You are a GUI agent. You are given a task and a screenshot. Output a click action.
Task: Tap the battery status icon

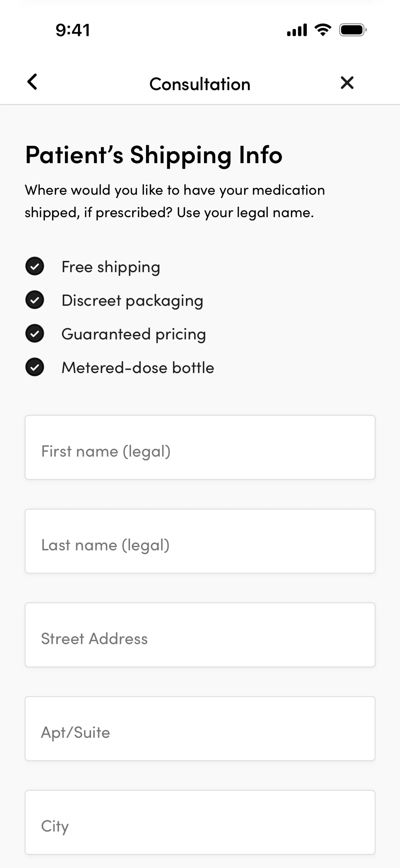(352, 30)
